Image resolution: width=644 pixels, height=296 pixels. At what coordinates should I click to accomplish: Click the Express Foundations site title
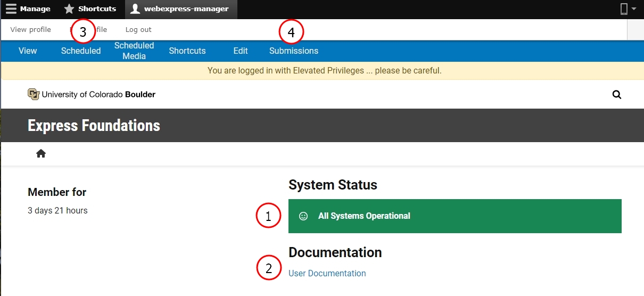point(94,126)
